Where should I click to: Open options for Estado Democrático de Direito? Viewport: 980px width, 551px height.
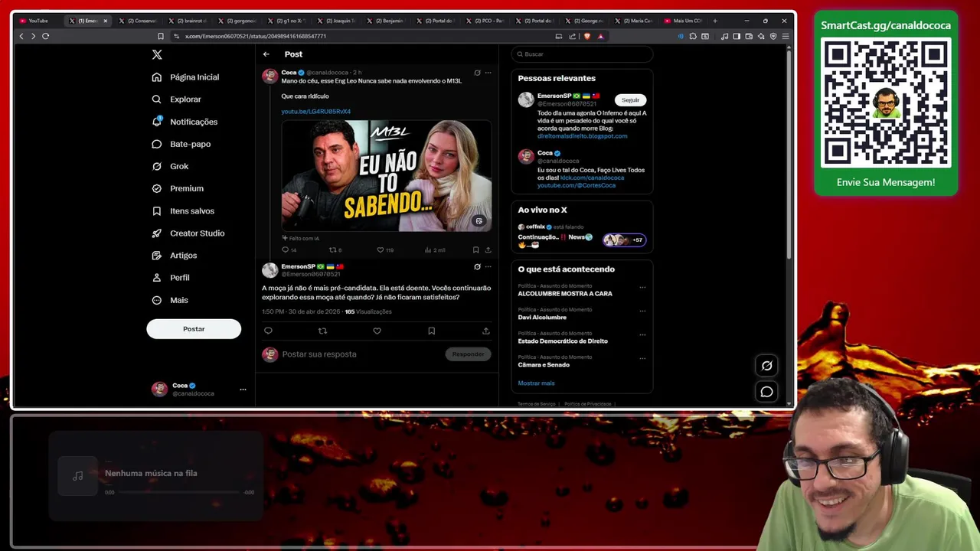coord(642,335)
